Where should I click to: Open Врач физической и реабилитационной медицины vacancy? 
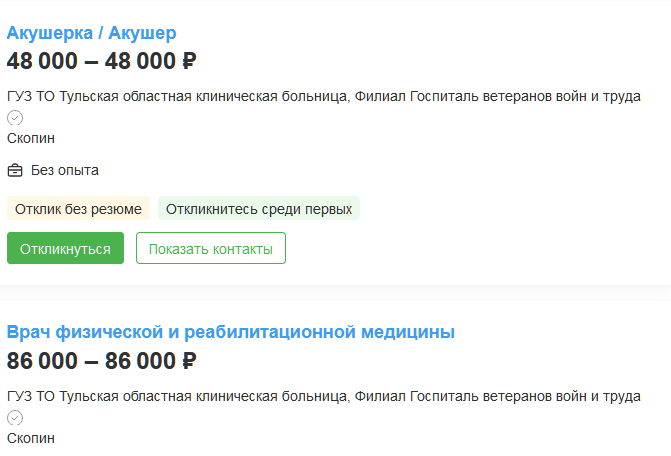point(231,332)
